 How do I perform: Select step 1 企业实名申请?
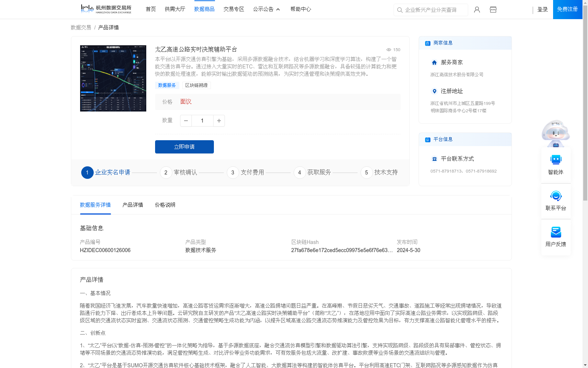click(x=106, y=173)
